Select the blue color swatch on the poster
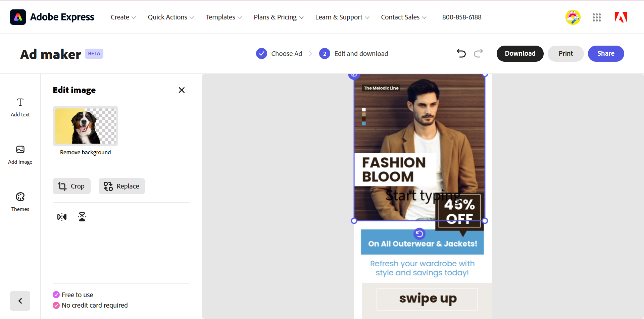Image resolution: width=644 pixels, height=319 pixels. pyautogui.click(x=364, y=123)
